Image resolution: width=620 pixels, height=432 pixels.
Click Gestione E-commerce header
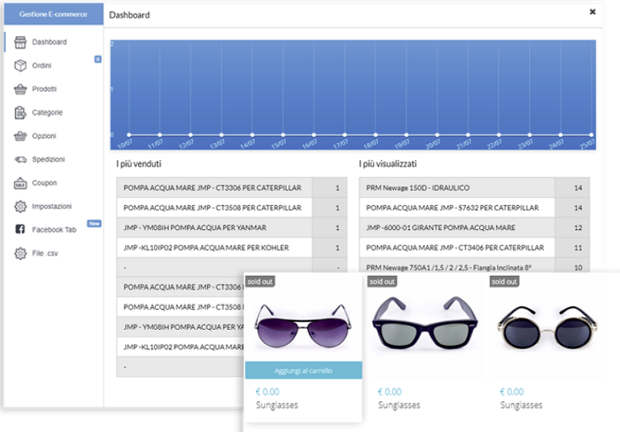pos(54,14)
